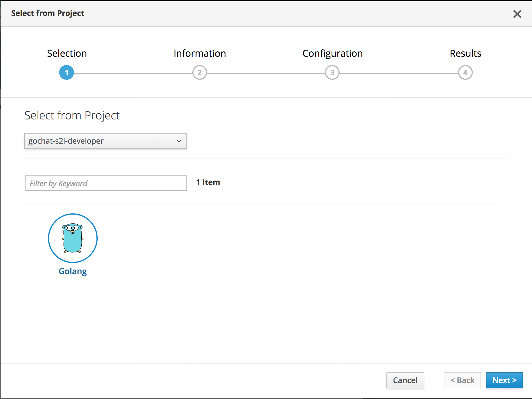Click the Next button
The image size is (532, 399).
pyautogui.click(x=504, y=380)
